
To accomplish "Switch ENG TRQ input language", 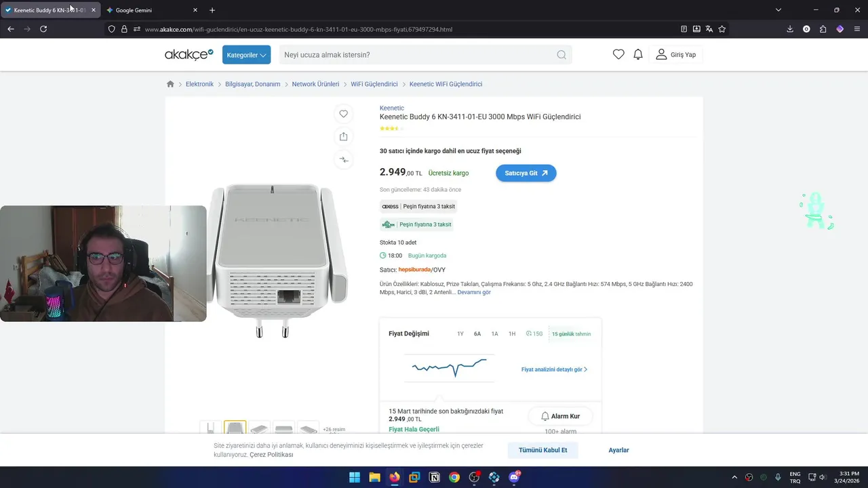I will tap(795, 477).
